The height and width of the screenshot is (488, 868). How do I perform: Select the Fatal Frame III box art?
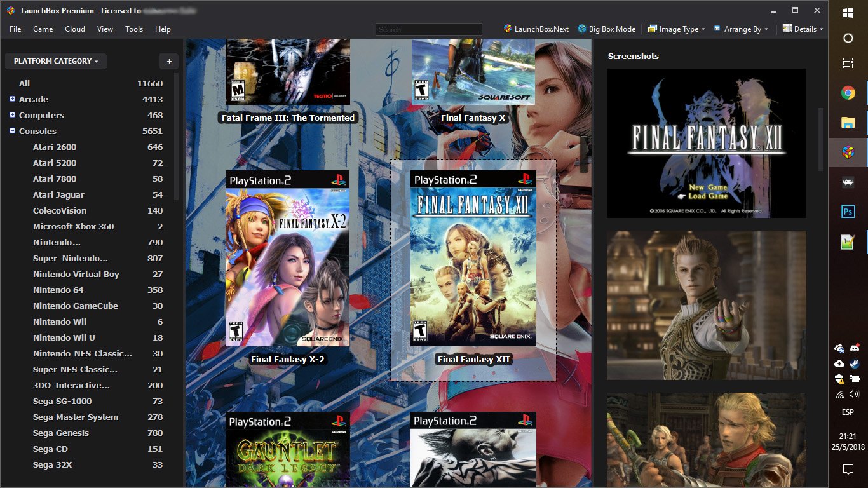(288, 72)
